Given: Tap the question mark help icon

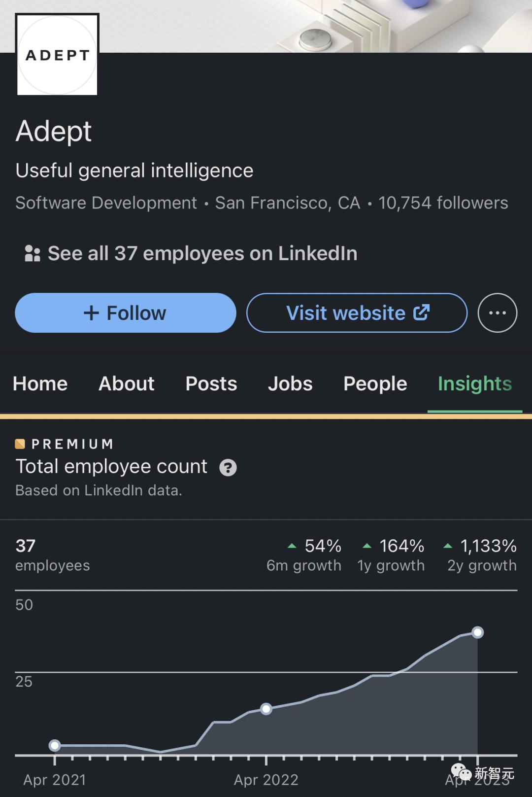Looking at the screenshot, I should coord(228,467).
